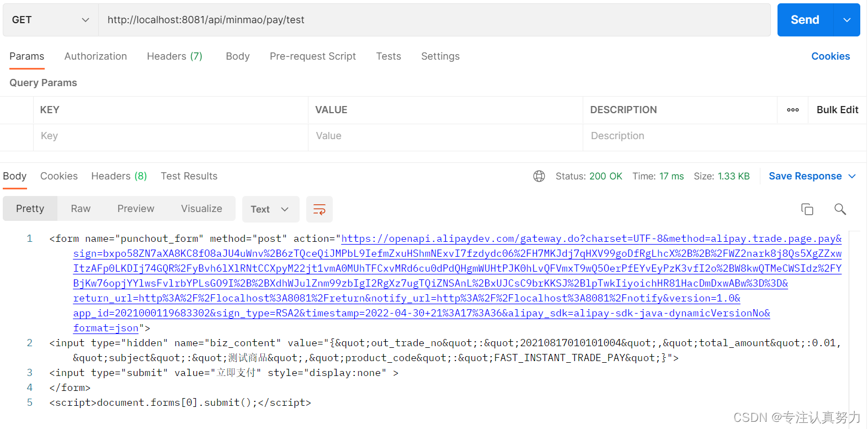Click response line number 2
The width and height of the screenshot is (868, 429).
point(29,343)
